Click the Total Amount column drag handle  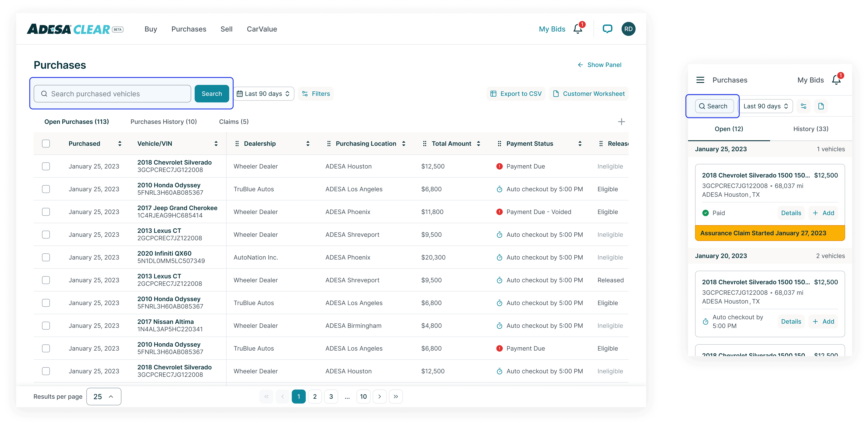click(x=425, y=144)
